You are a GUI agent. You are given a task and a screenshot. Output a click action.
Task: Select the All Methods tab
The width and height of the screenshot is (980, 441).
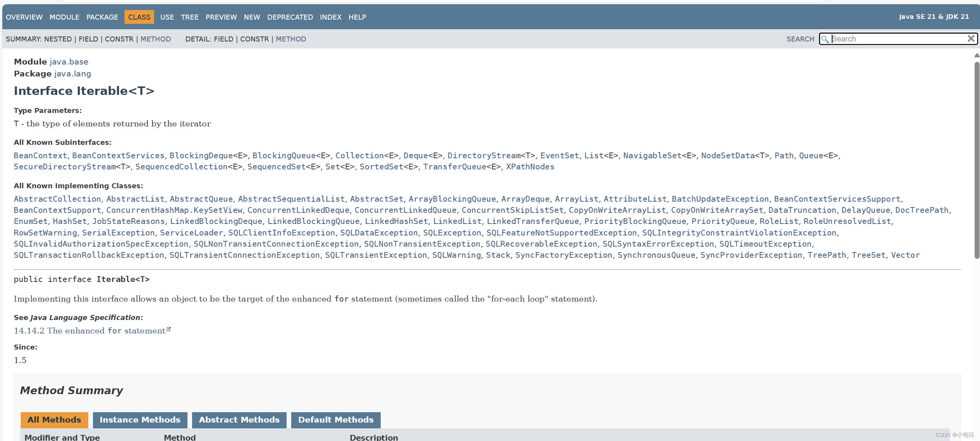(54, 420)
